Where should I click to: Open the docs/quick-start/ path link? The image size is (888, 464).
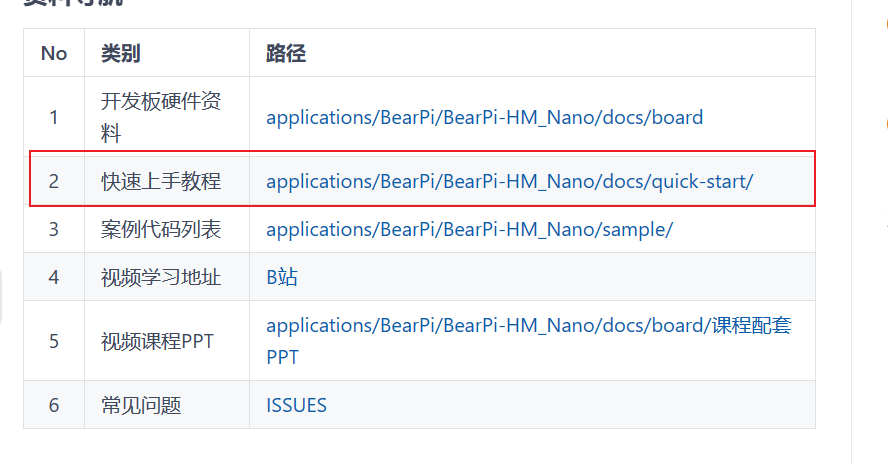point(509,181)
